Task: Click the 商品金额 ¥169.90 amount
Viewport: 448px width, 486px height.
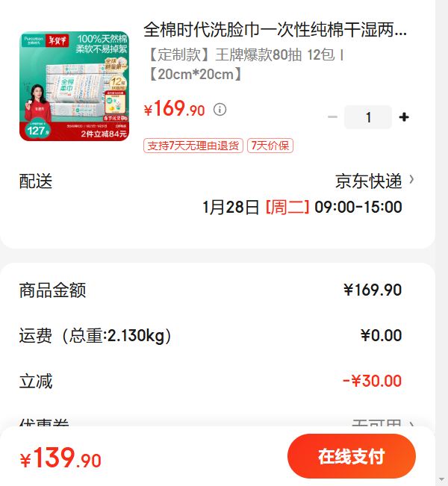Action: 373,290
